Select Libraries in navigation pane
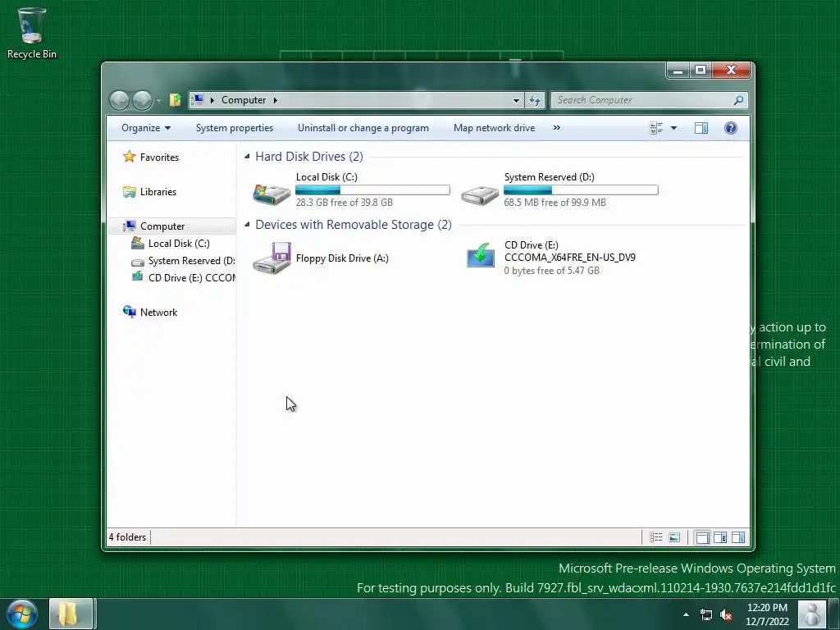The image size is (840, 630). [158, 192]
